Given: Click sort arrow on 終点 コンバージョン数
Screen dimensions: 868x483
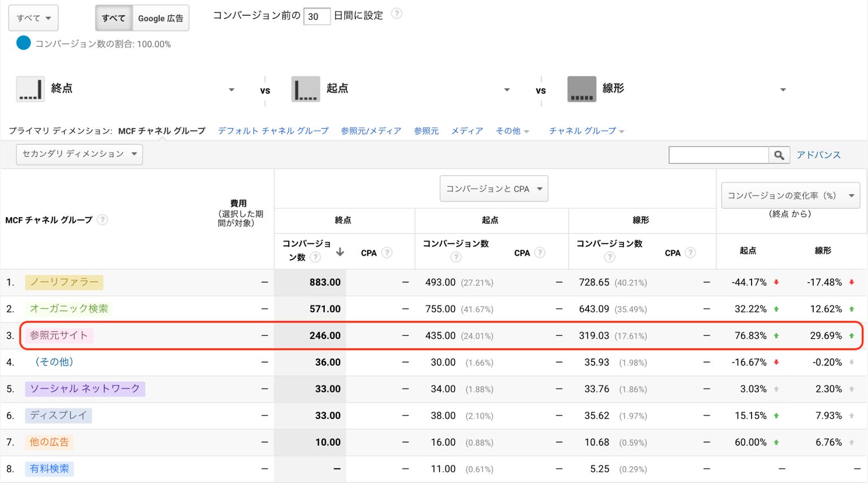Looking at the screenshot, I should tap(340, 252).
